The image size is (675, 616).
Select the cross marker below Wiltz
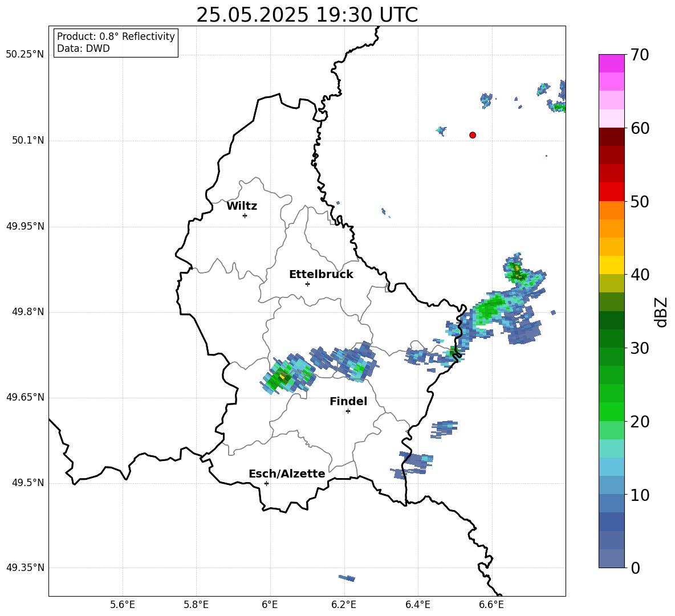point(245,215)
